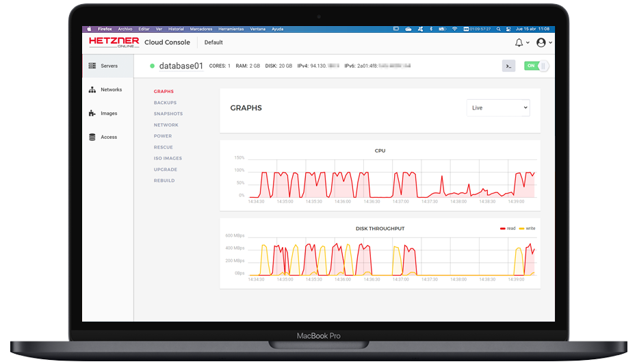Open the Default project selector
Viewport: 637px width, 364px height.
click(x=213, y=42)
